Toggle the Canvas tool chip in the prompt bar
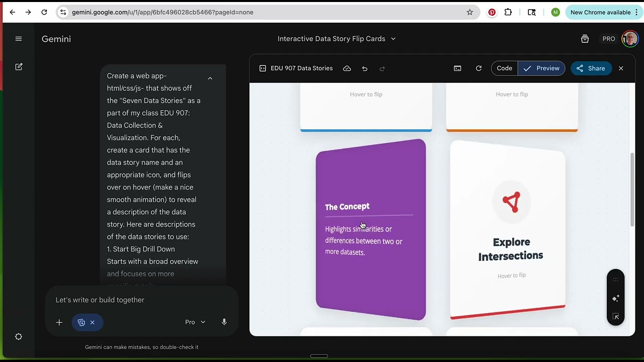 point(82,322)
